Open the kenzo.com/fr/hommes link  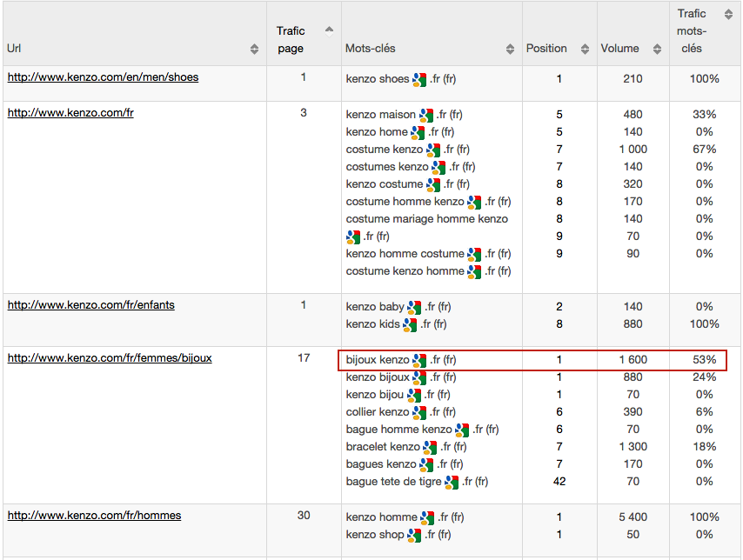tap(94, 516)
